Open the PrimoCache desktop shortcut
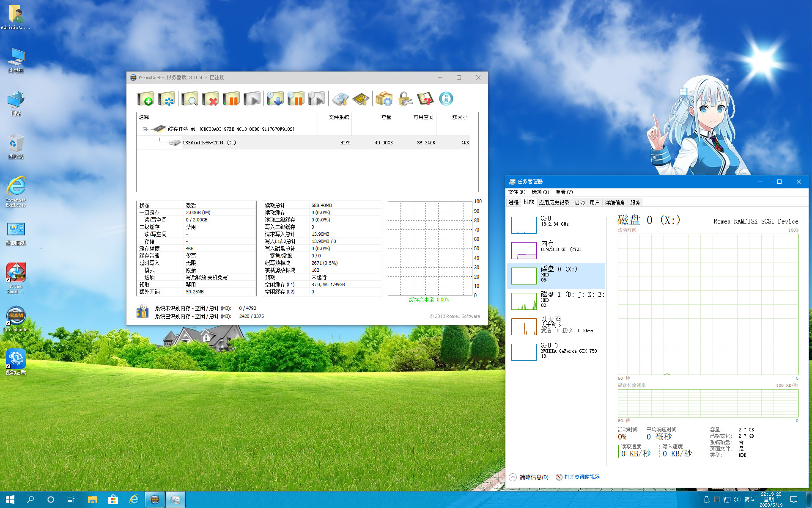 16,320
